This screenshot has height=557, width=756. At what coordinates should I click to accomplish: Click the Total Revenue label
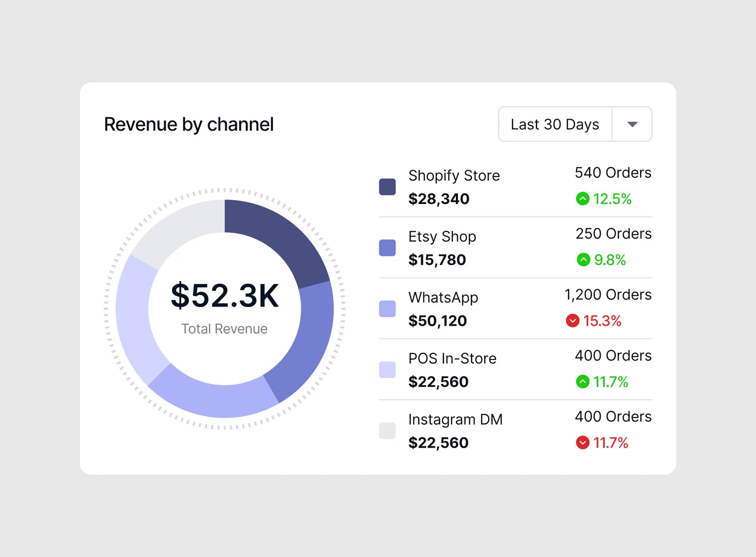tap(224, 329)
